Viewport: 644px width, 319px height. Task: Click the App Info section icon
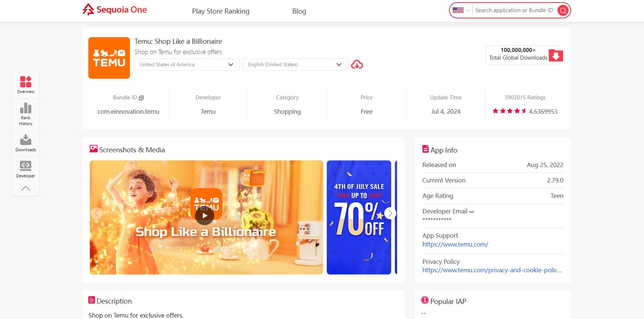(425, 149)
